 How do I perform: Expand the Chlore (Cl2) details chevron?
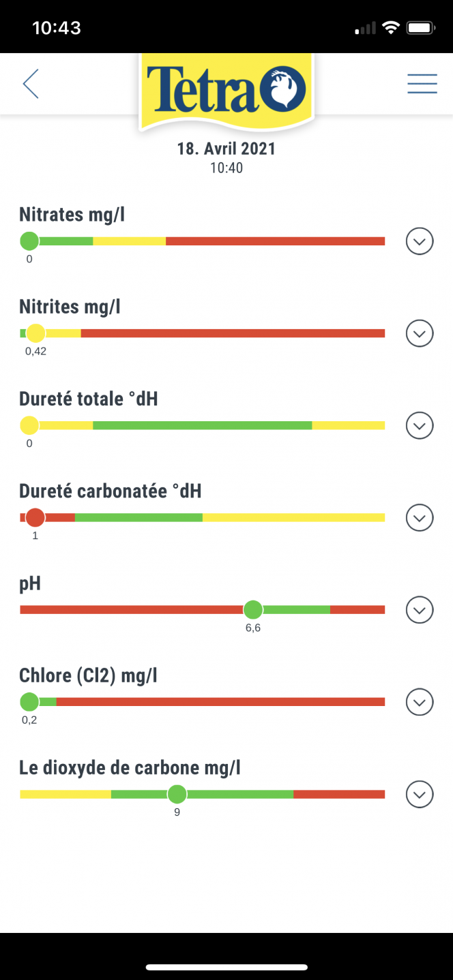point(420,702)
